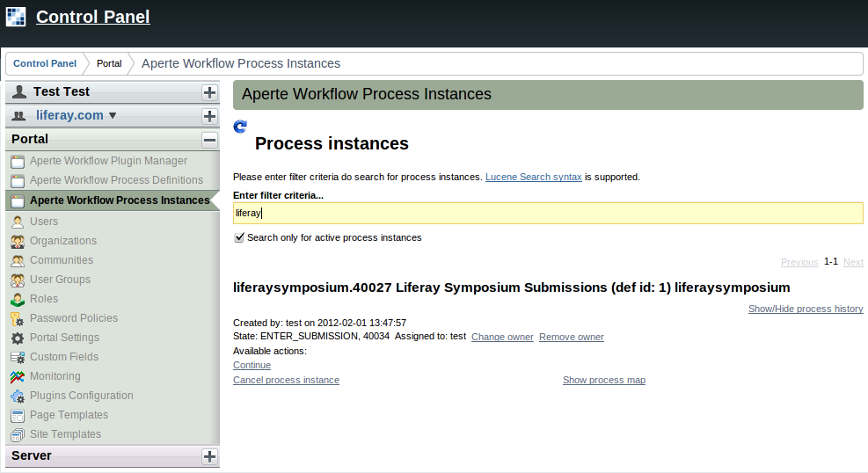Viewport: 868px width, 473px height.
Task: Open the Organizations menu item
Action: click(63, 241)
